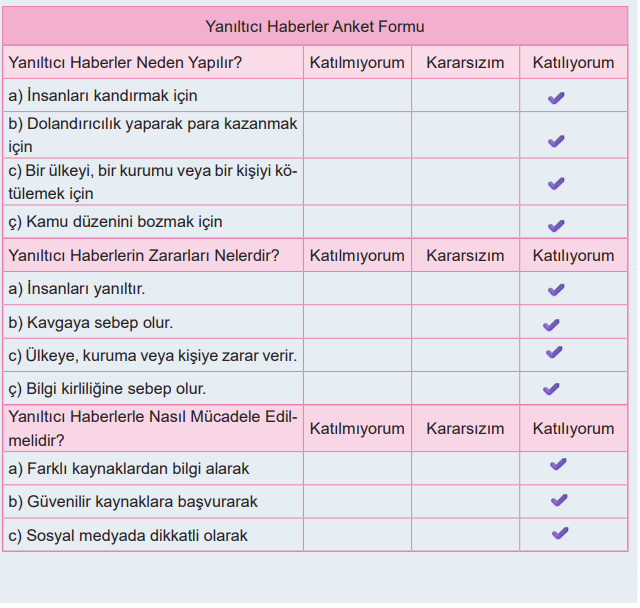The width and height of the screenshot is (640, 608).
Task: Click empty Katılmıyorum cell for "İnsanları yanıltır"
Action: [357, 289]
